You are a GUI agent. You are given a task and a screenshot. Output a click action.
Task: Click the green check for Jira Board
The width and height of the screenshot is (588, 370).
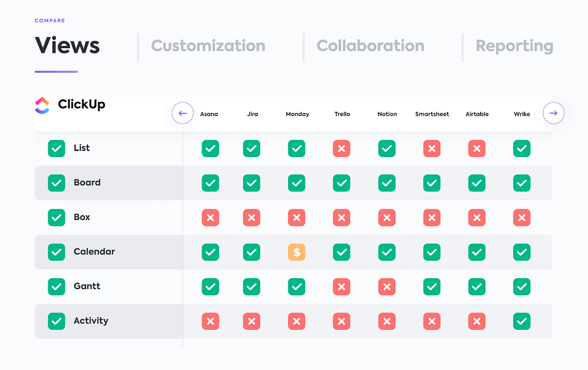pos(252,183)
